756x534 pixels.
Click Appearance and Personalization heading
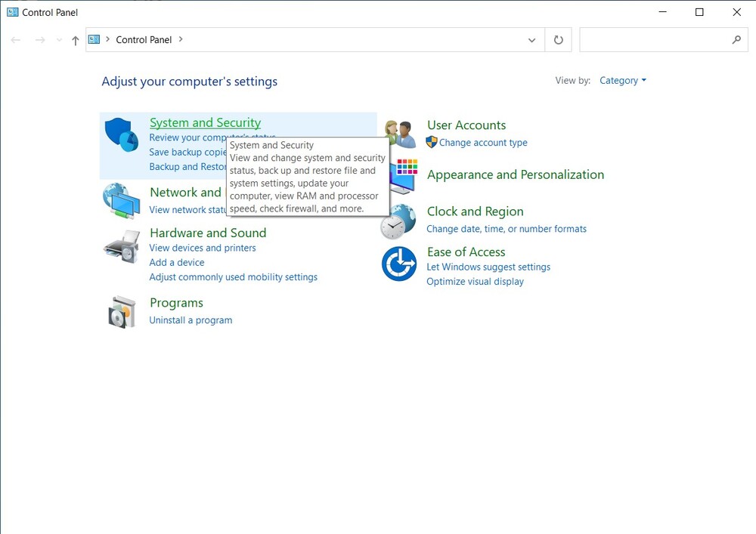tap(515, 174)
